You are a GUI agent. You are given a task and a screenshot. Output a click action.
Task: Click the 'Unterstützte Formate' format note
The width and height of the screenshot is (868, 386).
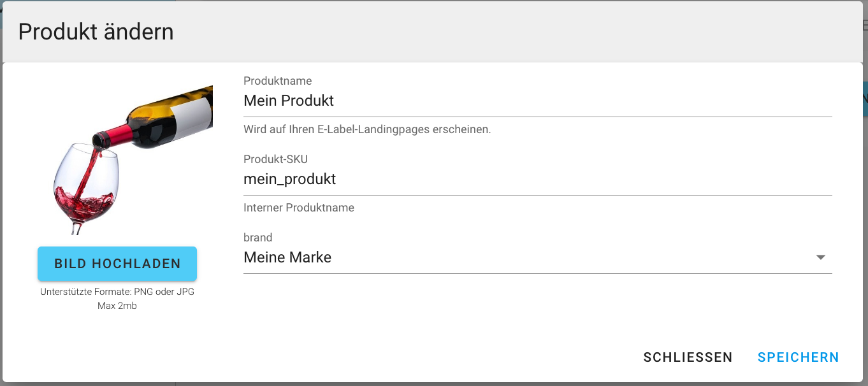[117, 292]
